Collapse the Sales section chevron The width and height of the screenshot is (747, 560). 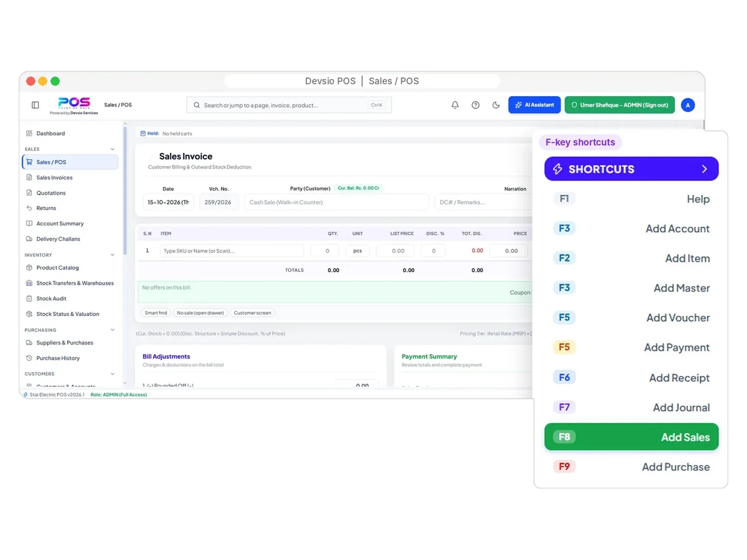(113, 149)
